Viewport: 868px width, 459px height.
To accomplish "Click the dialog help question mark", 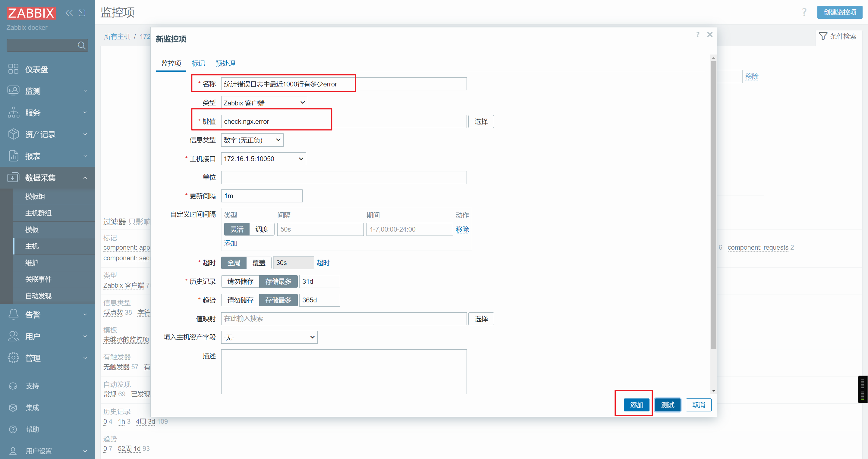I will point(698,34).
